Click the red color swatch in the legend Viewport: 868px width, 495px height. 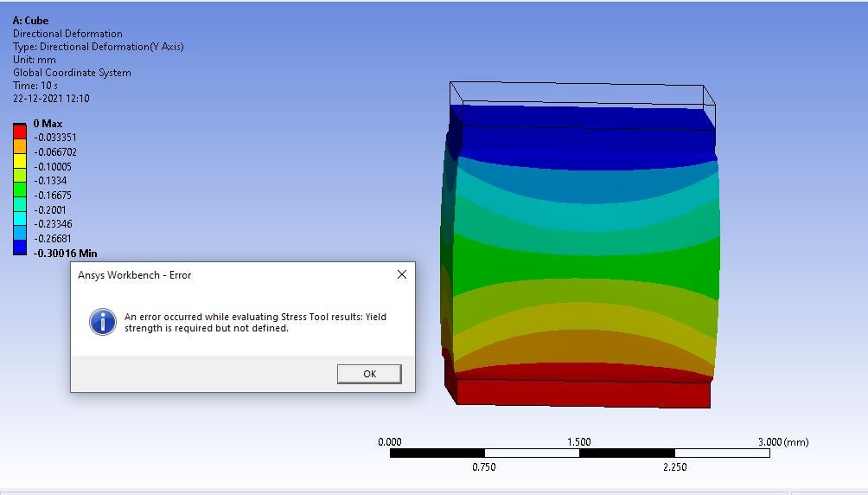(20, 132)
